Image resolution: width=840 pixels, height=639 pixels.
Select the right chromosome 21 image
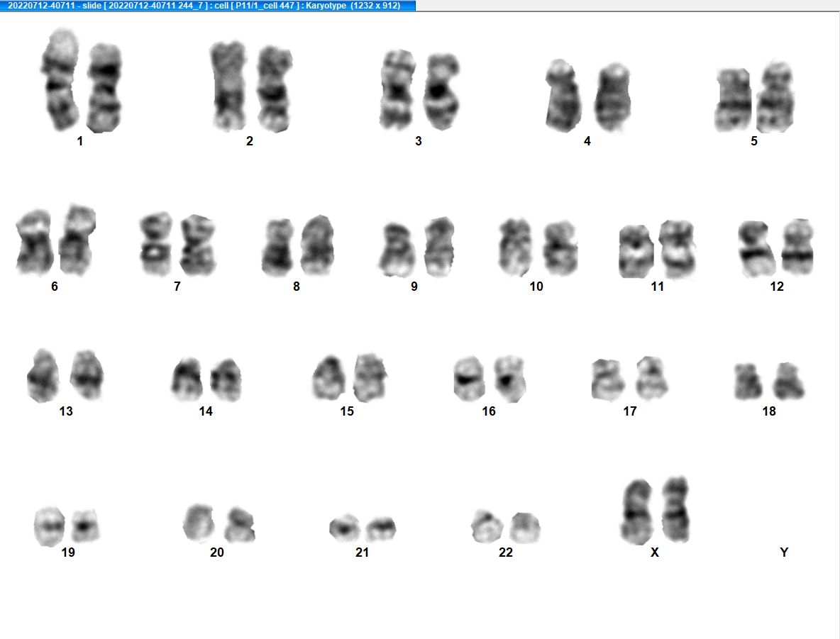click(381, 528)
